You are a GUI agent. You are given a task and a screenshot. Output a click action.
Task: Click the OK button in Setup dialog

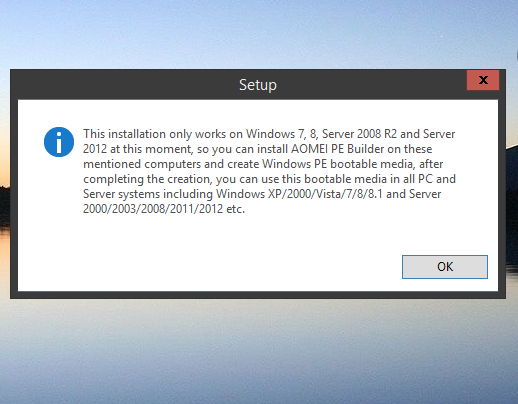(x=445, y=267)
